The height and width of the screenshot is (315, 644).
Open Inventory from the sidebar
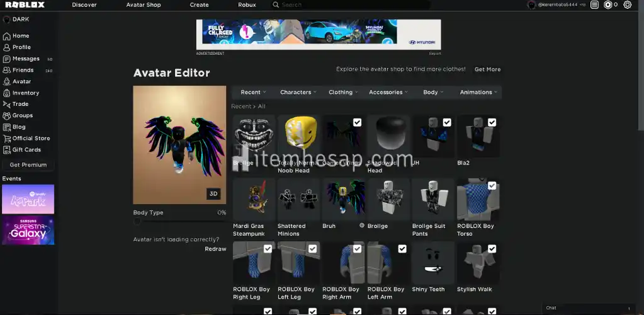[25, 93]
